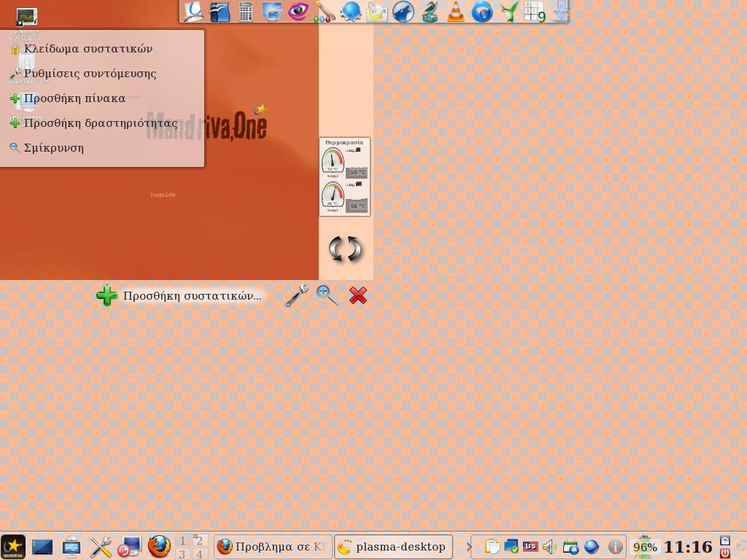747x560 pixels.
Task: Click the network monitor tray icon
Action: (511, 547)
